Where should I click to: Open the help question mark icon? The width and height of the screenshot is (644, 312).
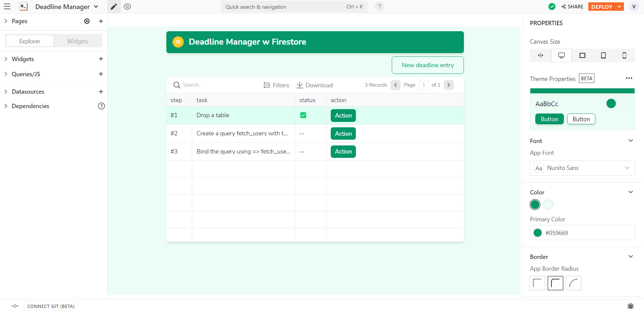point(379,7)
